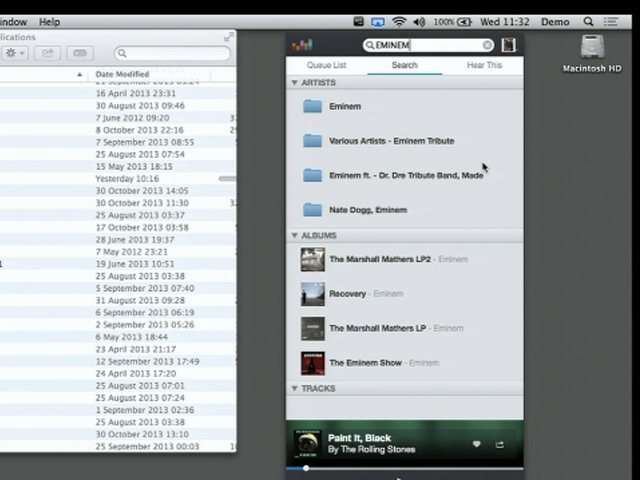Click The Marshall Mathers LP2 title
The width and height of the screenshot is (640, 480).
[380, 259]
